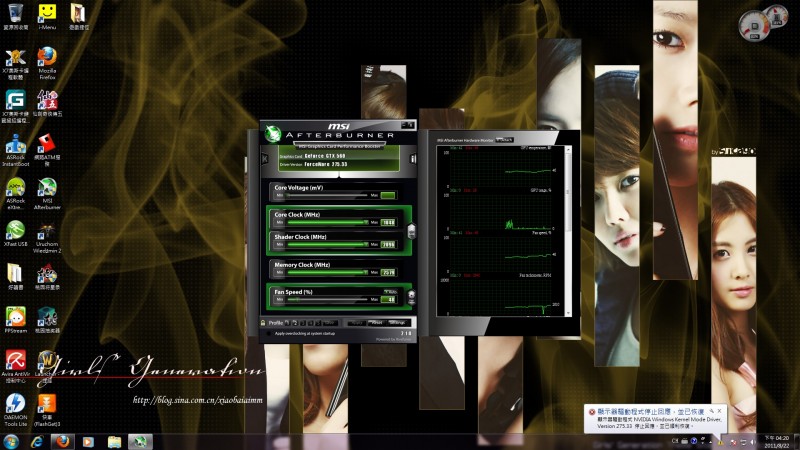Switch to Firefox on the taskbar
The height and width of the screenshot is (450, 800).
point(63,442)
